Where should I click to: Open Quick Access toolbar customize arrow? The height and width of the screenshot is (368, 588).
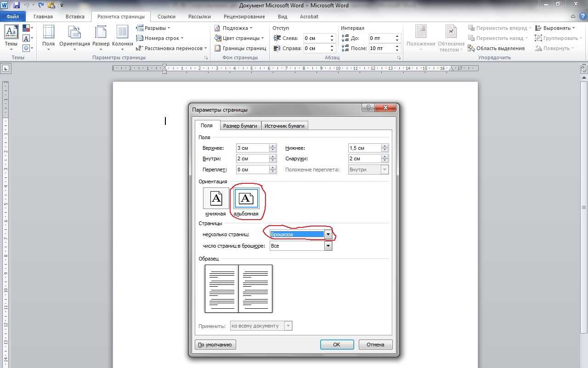[x=62, y=6]
